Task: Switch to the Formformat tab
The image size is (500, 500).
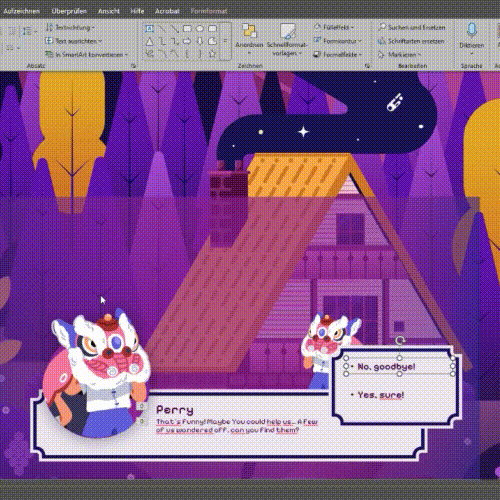Action: (209, 11)
